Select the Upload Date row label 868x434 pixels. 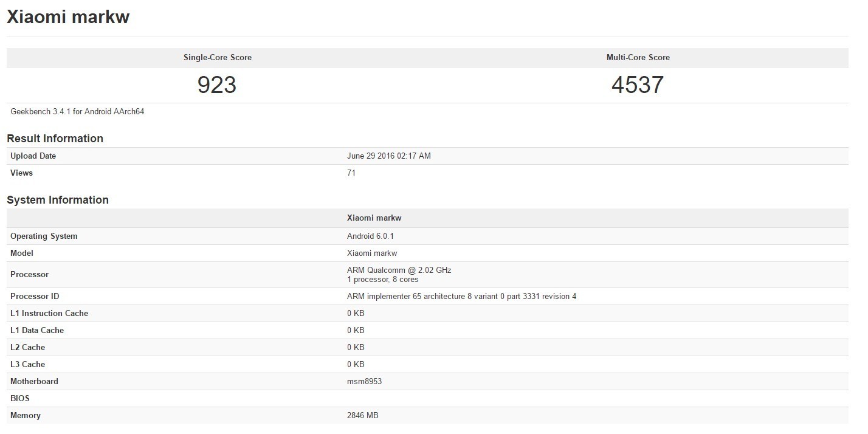pos(33,156)
